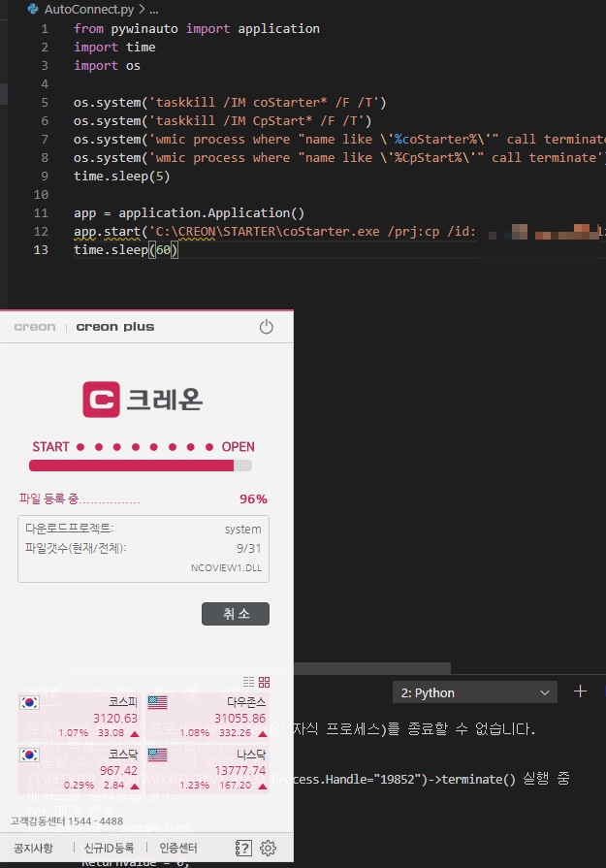The image size is (606, 868).
Task: Place cursor on time.sleep(60) line
Action: click(x=126, y=249)
